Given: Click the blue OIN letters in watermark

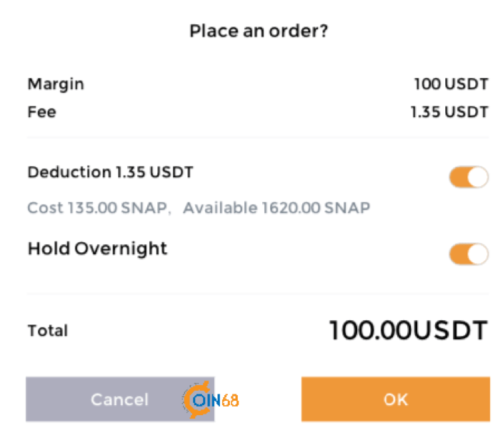Looking at the screenshot, I should 206,401.
